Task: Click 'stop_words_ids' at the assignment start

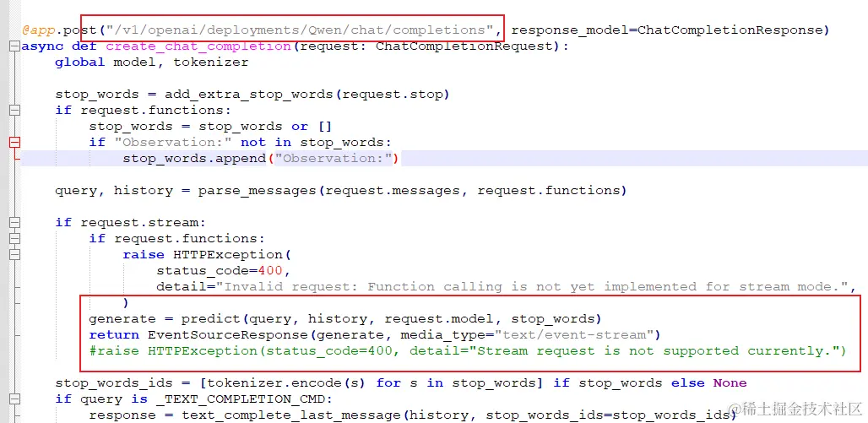Action: click(114, 383)
